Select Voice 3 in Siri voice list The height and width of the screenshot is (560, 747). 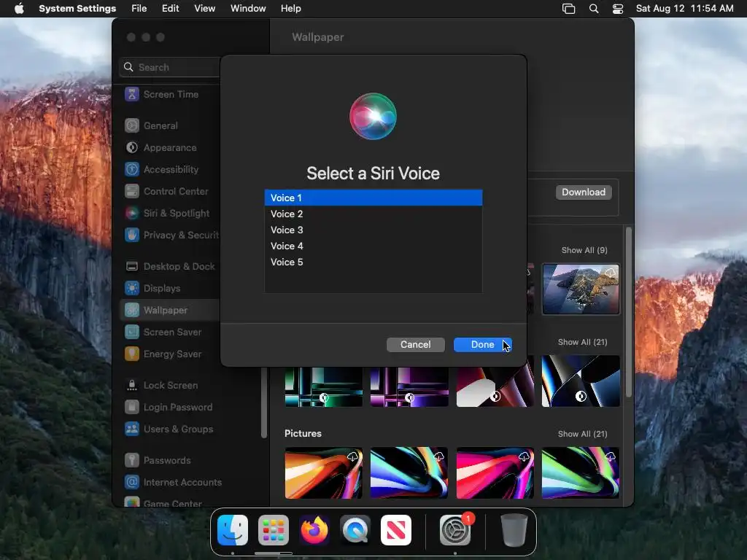click(373, 230)
